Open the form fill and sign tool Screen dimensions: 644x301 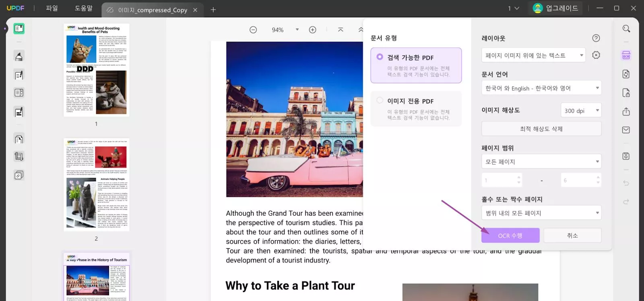[19, 112]
